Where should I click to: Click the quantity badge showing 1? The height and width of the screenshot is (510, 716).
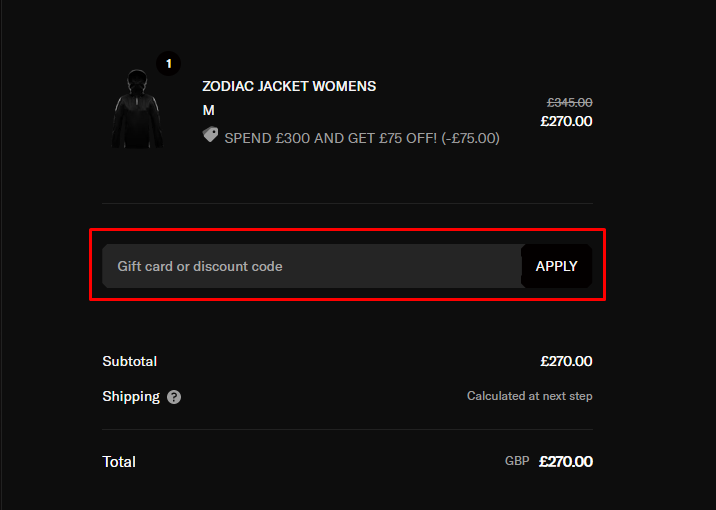point(168,64)
